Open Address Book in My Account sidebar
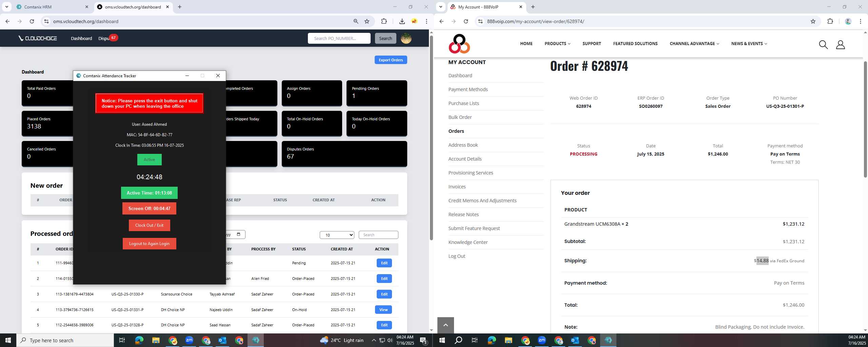 click(463, 145)
